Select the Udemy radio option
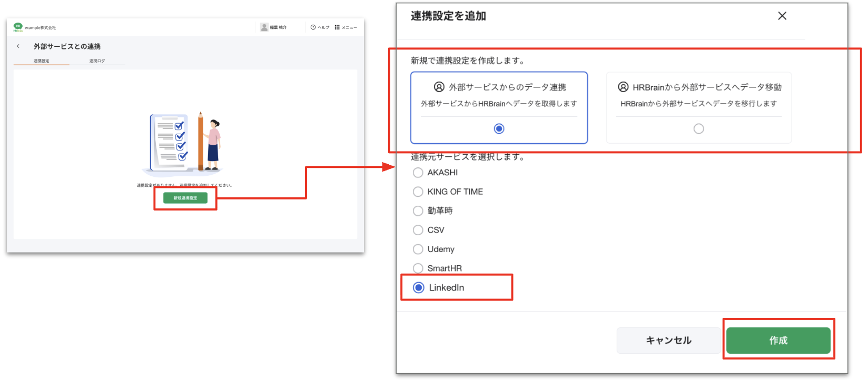The width and height of the screenshot is (868, 380). coord(418,249)
